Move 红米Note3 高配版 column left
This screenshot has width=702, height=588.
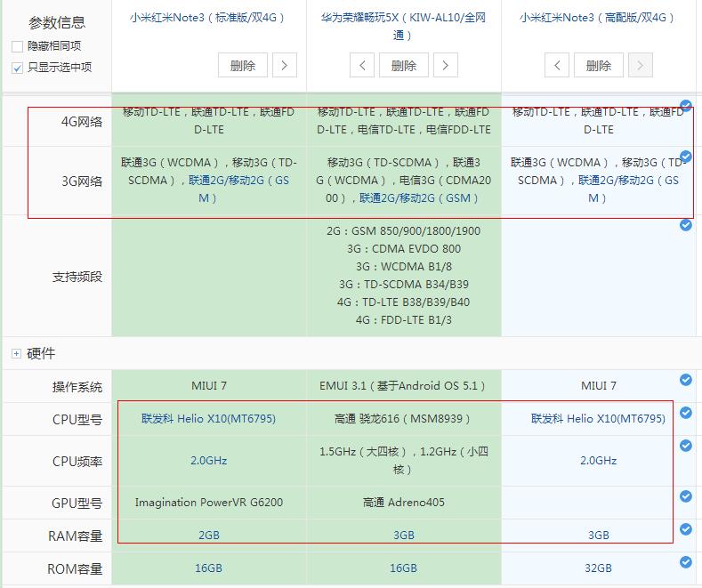point(557,65)
